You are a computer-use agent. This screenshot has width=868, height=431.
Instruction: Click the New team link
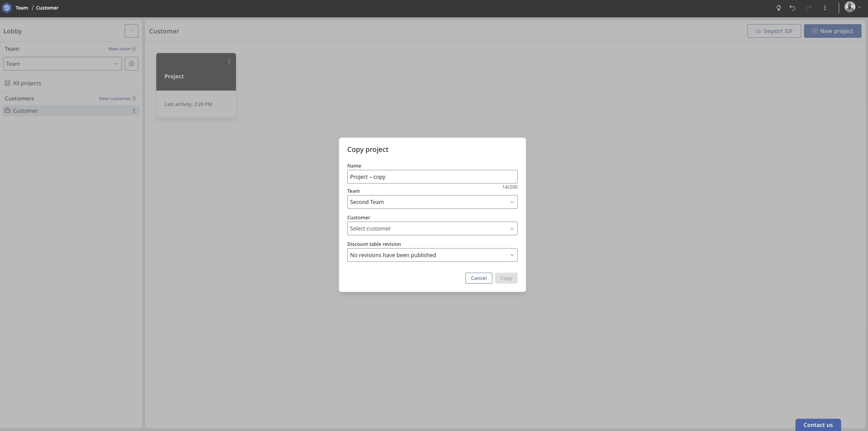[122, 49]
